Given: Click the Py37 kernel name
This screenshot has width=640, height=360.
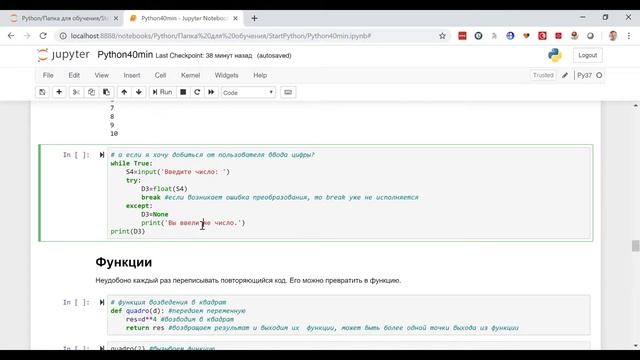Looking at the screenshot, I should coord(584,75).
